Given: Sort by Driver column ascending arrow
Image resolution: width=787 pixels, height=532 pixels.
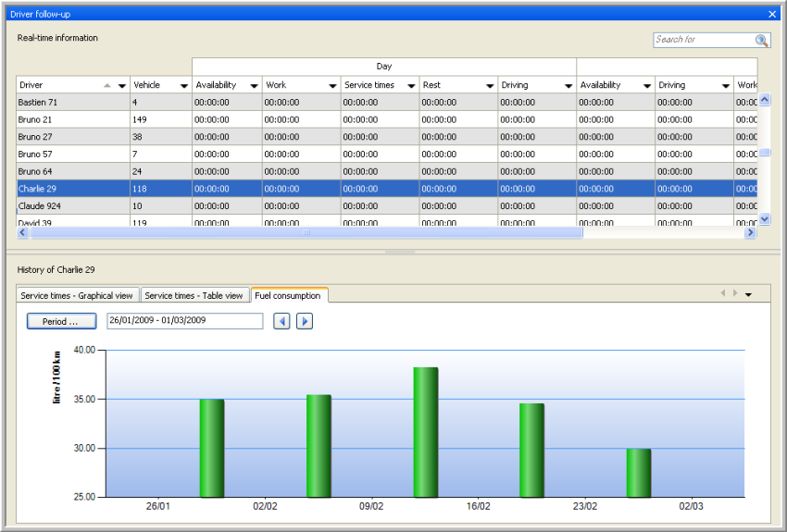Looking at the screenshot, I should click(x=107, y=85).
